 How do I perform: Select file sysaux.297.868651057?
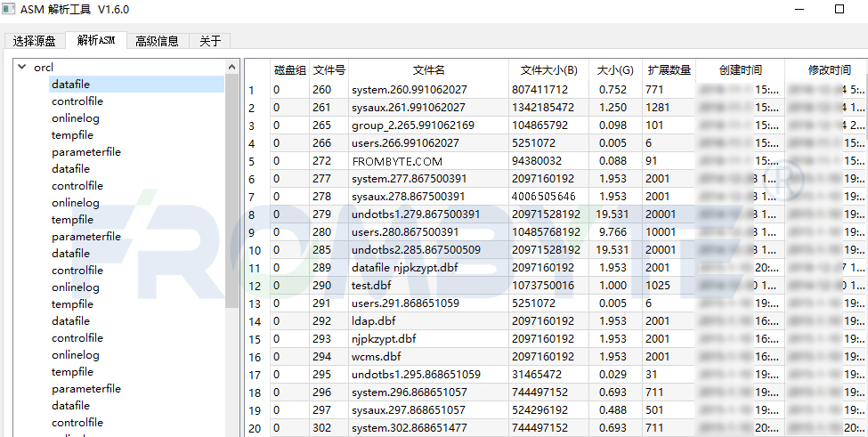tap(429, 410)
